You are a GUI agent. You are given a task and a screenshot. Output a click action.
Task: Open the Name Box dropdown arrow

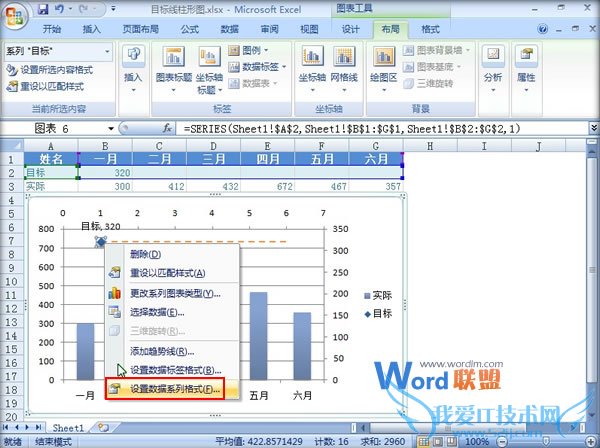pyautogui.click(x=111, y=129)
